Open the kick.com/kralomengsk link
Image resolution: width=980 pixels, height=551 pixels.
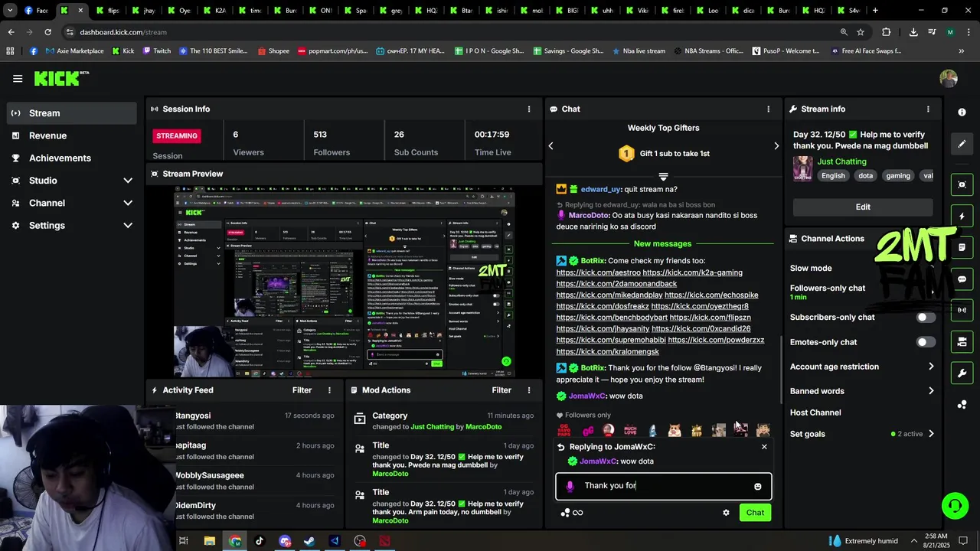tap(607, 352)
